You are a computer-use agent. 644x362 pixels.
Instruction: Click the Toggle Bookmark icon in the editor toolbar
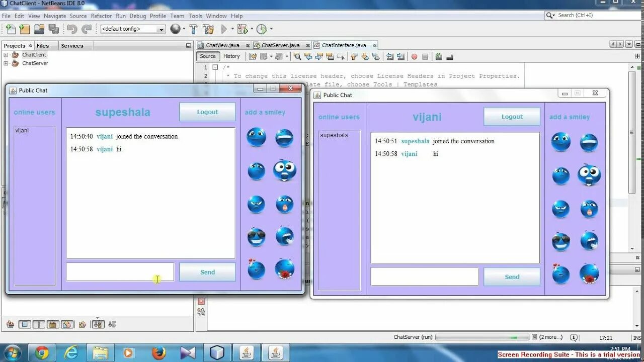point(375,56)
